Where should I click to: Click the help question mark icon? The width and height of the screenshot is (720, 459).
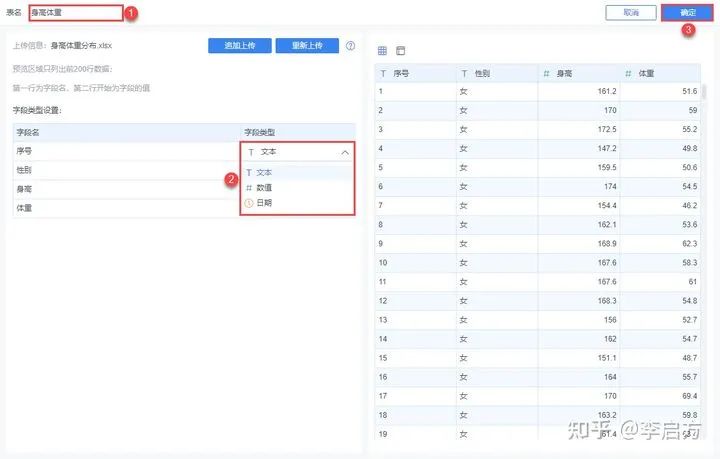(x=350, y=46)
